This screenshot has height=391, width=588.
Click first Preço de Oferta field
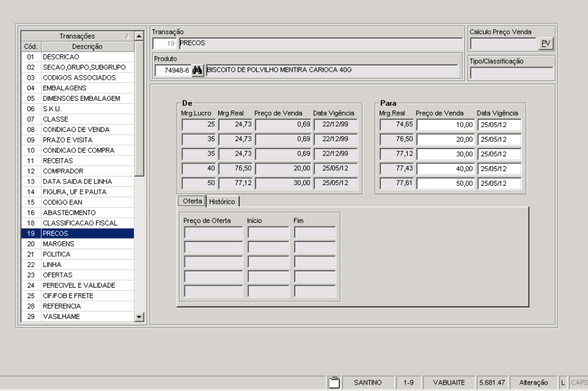pyautogui.click(x=214, y=233)
